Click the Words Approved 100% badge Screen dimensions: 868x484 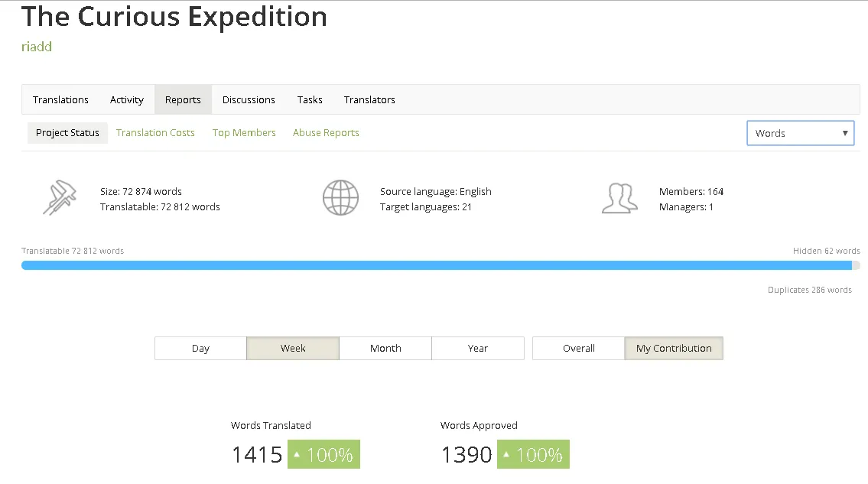click(533, 454)
